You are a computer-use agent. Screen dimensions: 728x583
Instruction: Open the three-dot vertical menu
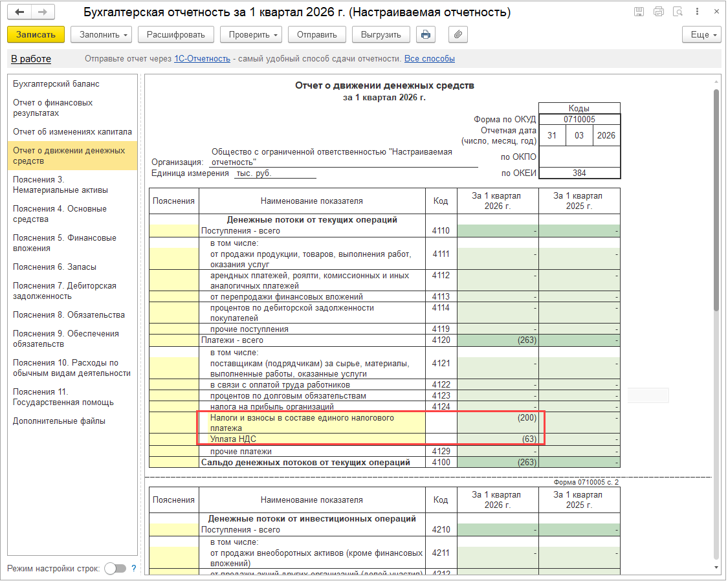696,12
